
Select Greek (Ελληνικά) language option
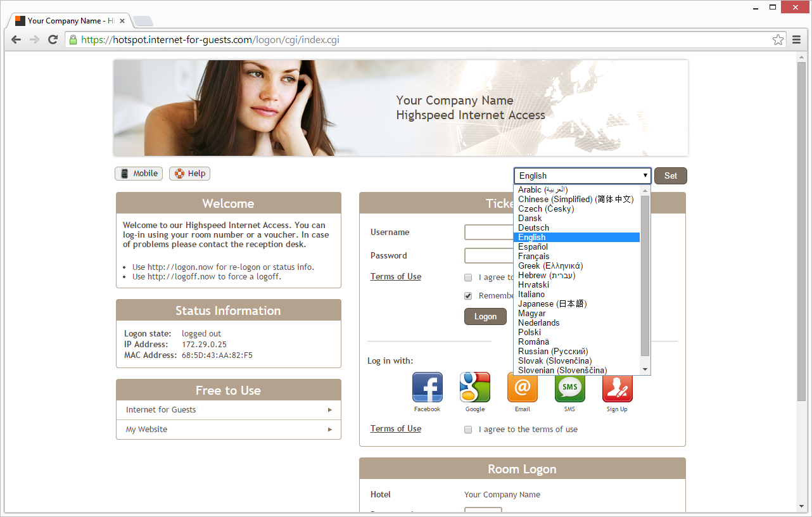point(576,266)
